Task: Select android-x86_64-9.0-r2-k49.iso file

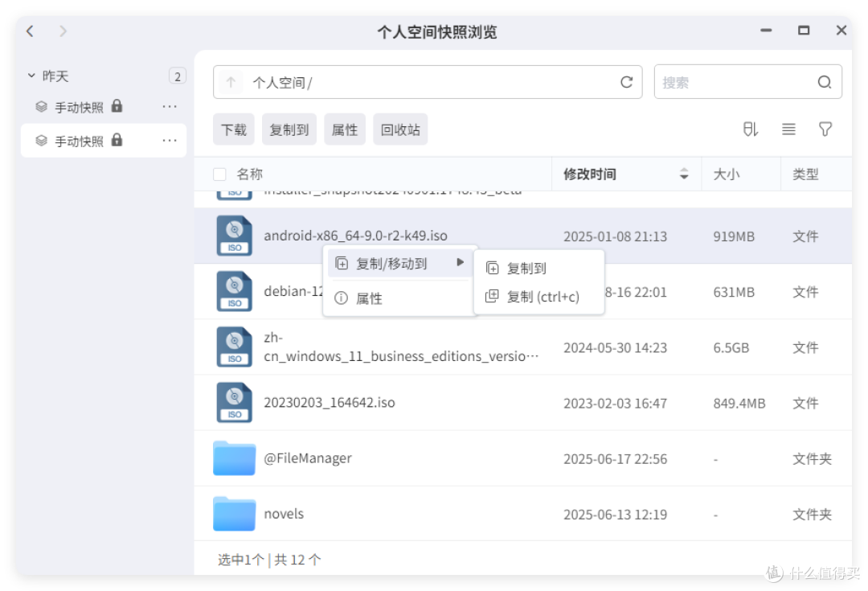Action: pyautogui.click(x=355, y=236)
